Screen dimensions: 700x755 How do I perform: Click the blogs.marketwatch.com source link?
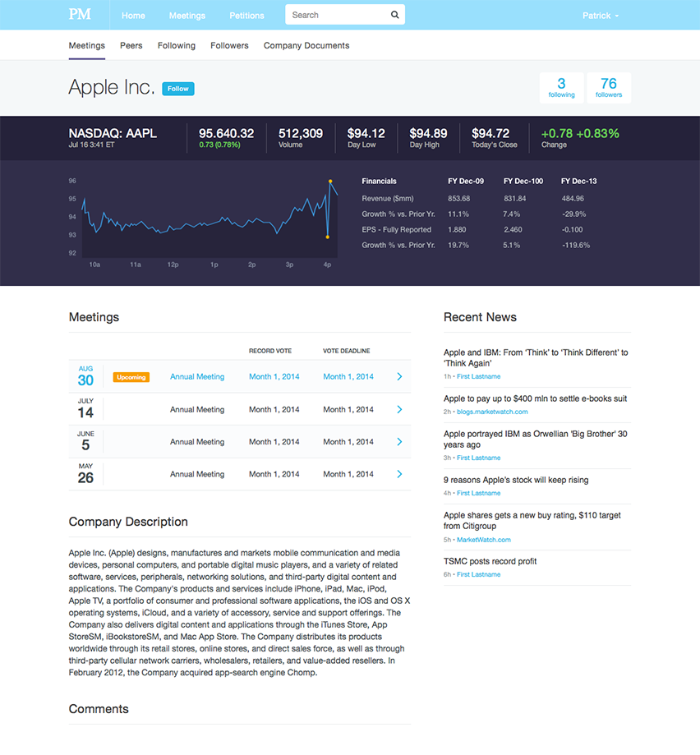pos(492,412)
